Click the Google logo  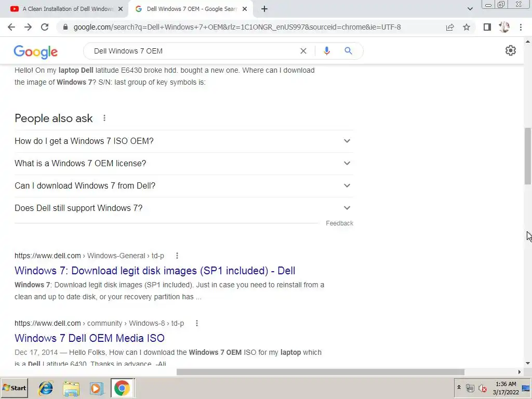coord(36,51)
